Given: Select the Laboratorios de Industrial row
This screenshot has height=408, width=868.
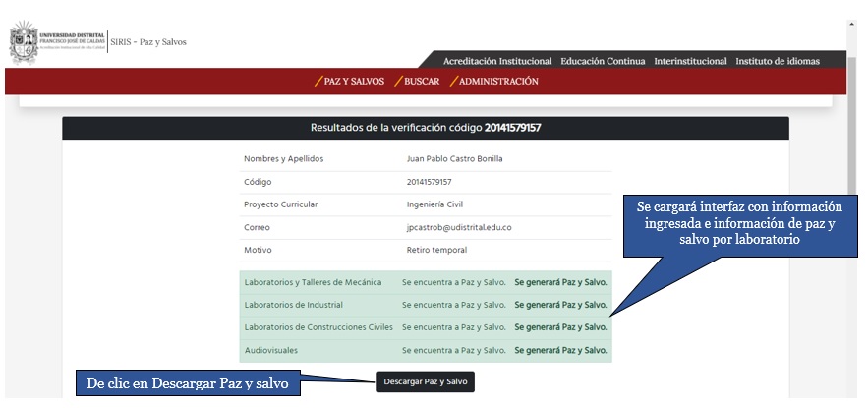Looking at the screenshot, I should (425, 305).
